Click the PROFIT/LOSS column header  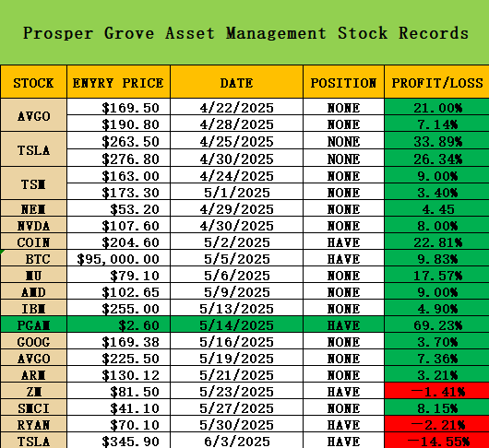(437, 82)
